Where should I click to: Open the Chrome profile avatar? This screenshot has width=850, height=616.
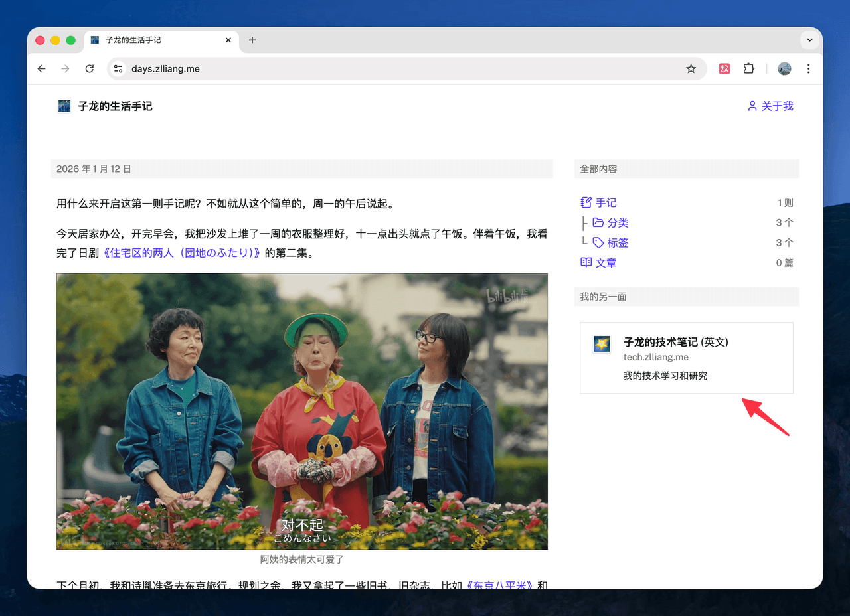[785, 68]
